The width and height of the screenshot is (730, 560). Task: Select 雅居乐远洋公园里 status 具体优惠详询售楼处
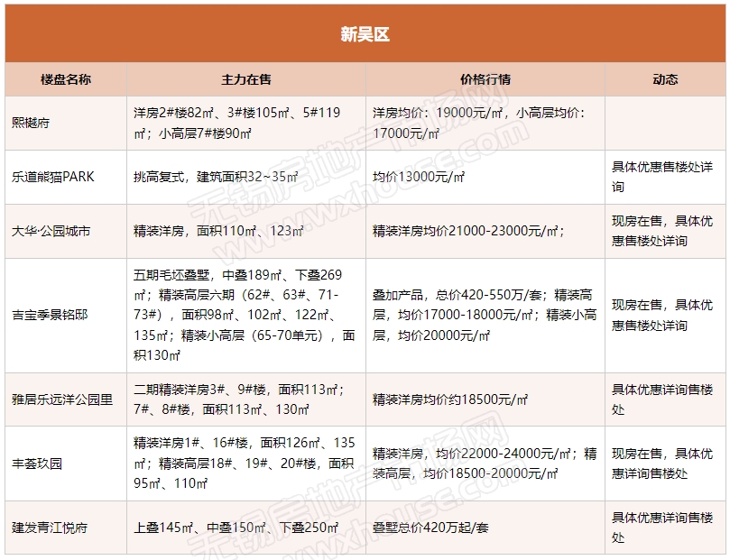point(665,399)
